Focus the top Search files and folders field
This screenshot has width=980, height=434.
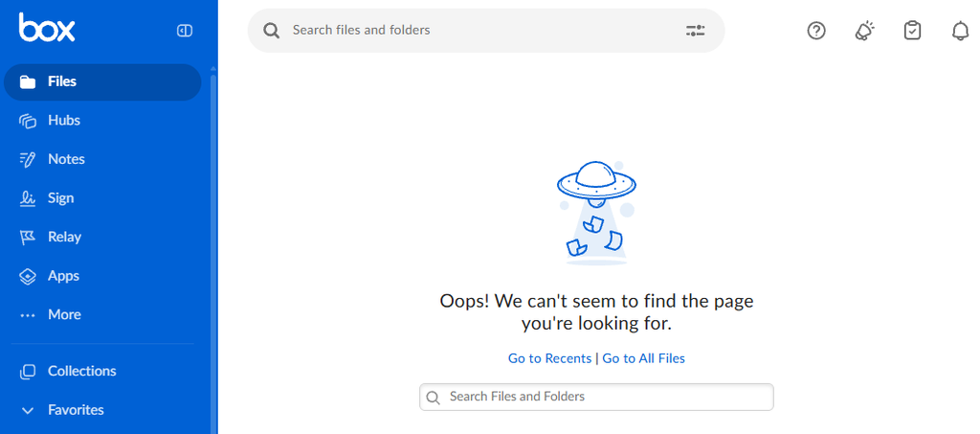479,31
